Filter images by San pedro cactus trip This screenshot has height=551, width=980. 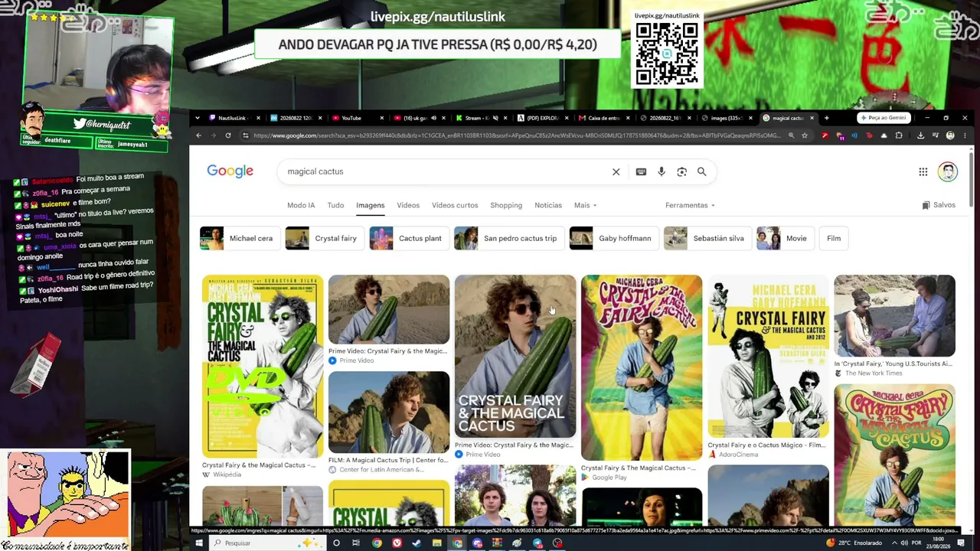coord(509,239)
